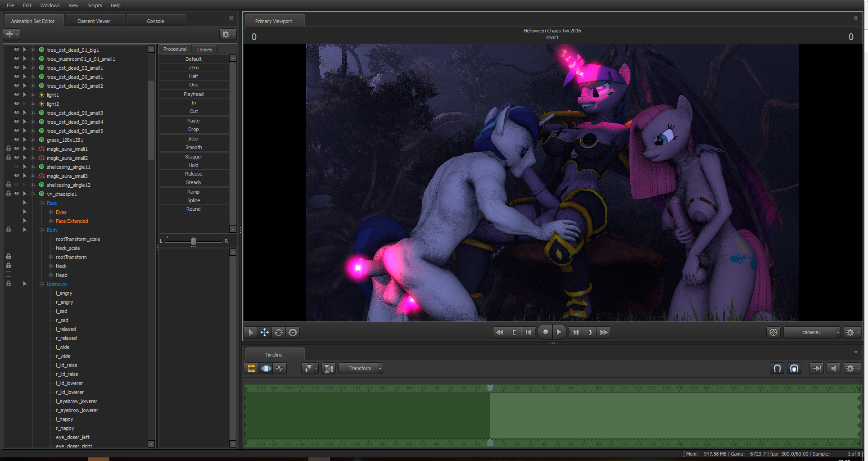
Task: Open the Scripts menu
Action: point(95,5)
